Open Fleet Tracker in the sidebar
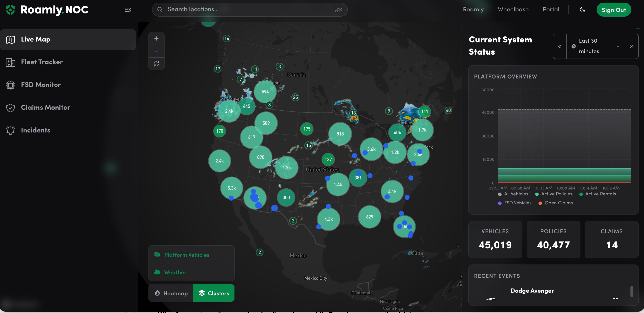 pos(42,62)
